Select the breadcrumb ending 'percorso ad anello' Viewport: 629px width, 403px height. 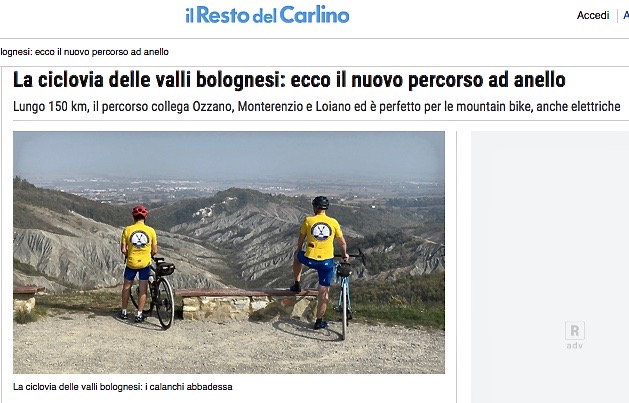(x=84, y=52)
